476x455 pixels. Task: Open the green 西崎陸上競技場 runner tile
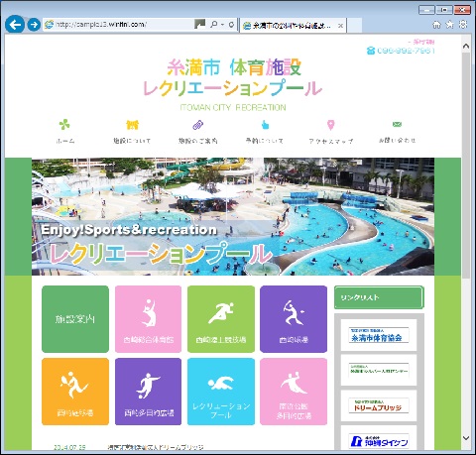click(x=221, y=319)
